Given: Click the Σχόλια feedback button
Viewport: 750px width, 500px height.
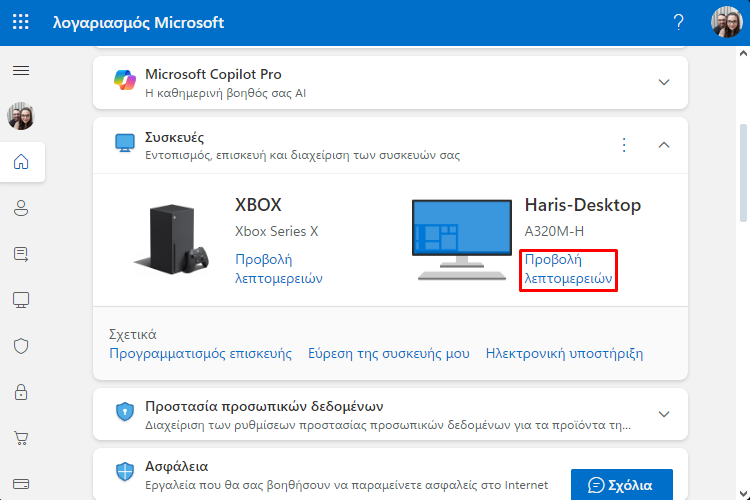Looking at the screenshot, I should pos(622,485).
